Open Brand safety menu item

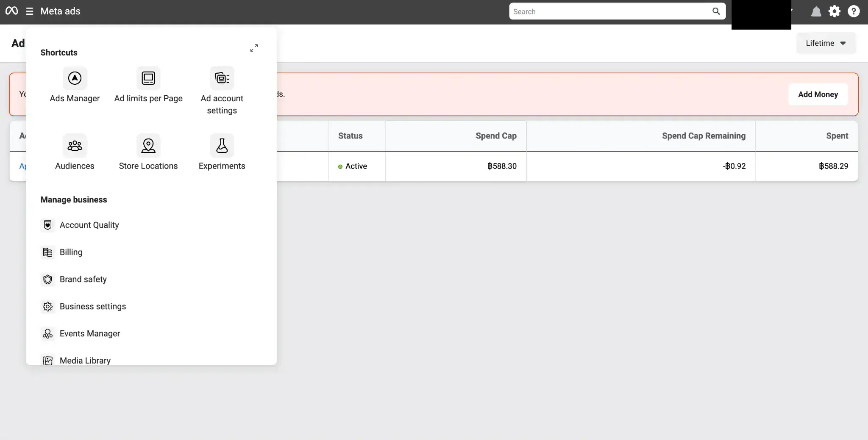coord(83,279)
